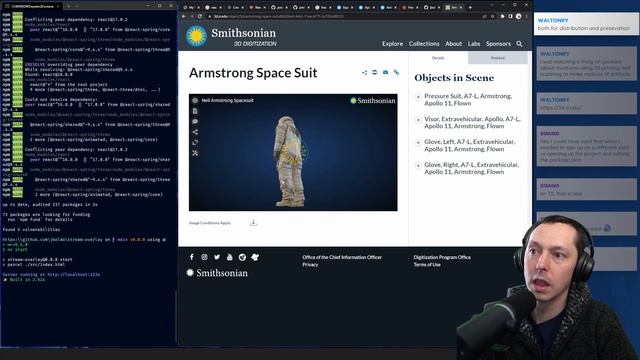Click the browser reload button

[x=200, y=16]
